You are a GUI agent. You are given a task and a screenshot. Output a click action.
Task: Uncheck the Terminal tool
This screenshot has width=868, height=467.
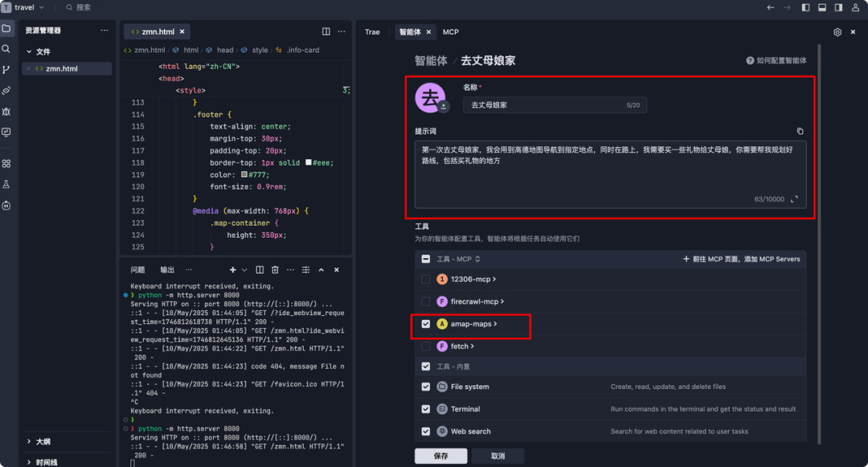click(x=426, y=409)
